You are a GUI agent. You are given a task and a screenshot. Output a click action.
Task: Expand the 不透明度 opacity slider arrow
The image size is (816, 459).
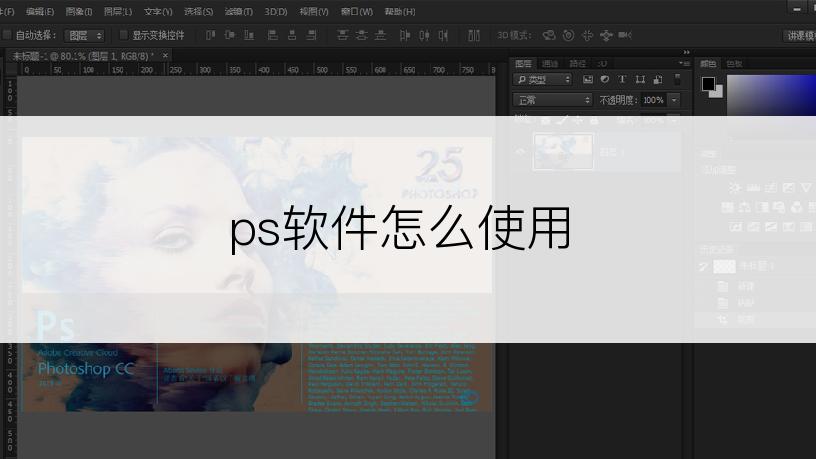point(674,100)
